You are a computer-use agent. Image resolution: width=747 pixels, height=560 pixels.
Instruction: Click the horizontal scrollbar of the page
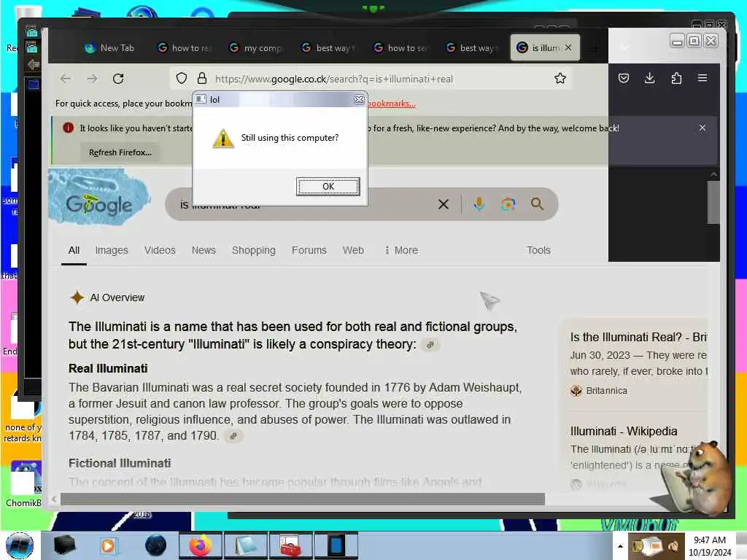coord(303,499)
